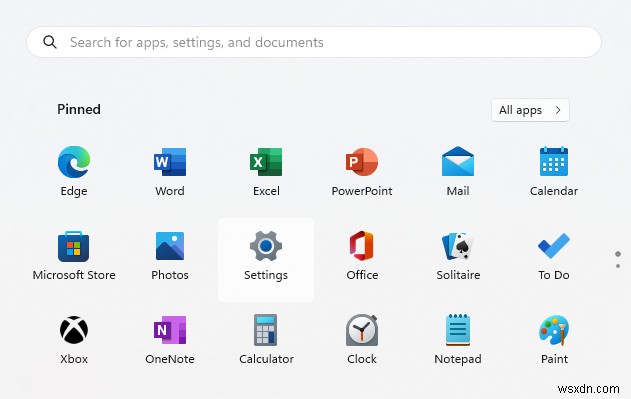Launch the Office app
This screenshot has width=631, height=399.
[x=362, y=246]
